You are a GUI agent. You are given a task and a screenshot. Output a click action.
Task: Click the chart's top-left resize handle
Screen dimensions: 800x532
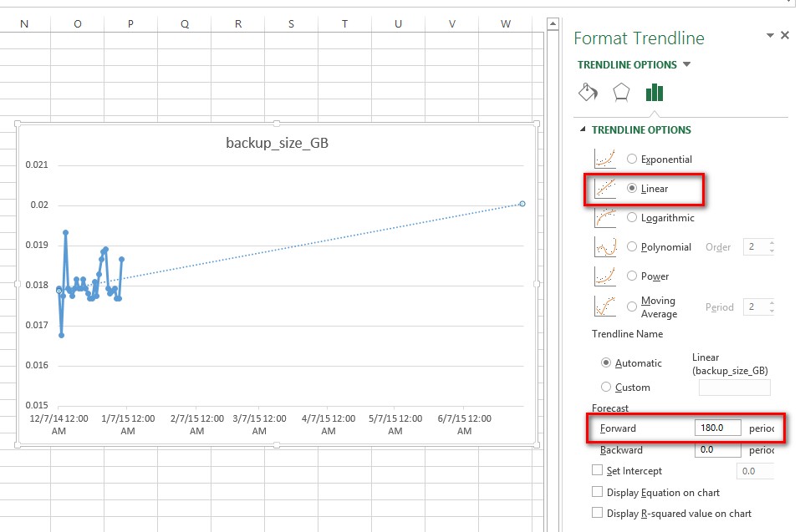click(x=18, y=124)
